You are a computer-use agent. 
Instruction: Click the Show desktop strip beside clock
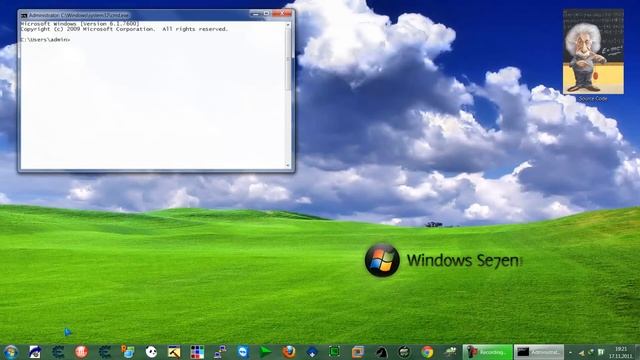pyautogui.click(x=637, y=352)
